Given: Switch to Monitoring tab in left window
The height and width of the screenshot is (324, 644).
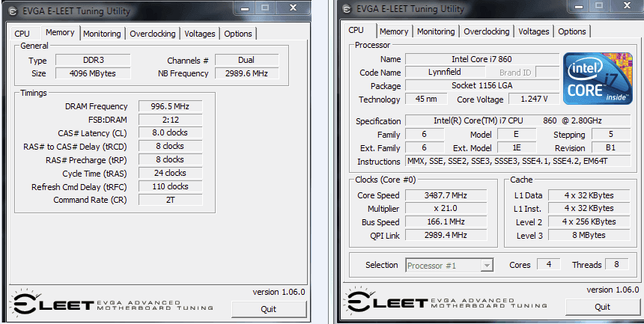Looking at the screenshot, I should [x=102, y=34].
